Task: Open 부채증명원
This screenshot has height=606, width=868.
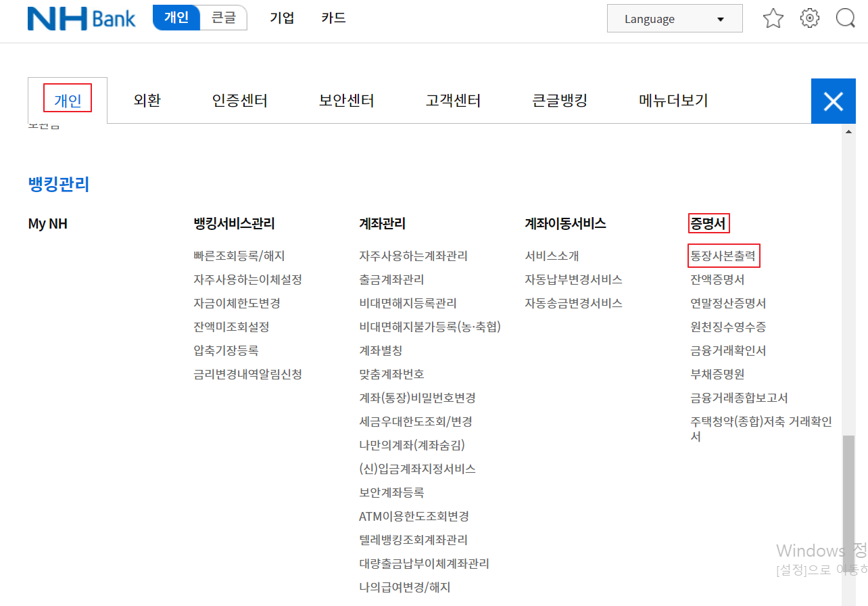Action: (x=717, y=374)
